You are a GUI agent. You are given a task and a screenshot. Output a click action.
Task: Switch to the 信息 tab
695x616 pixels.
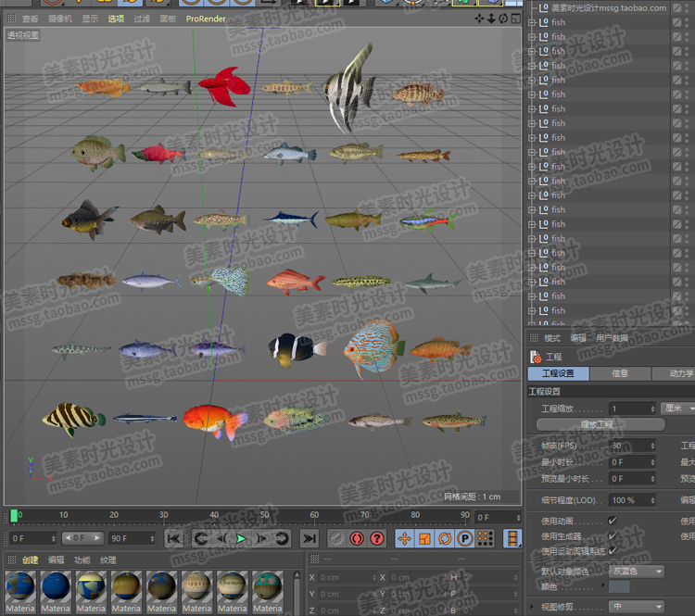point(620,373)
